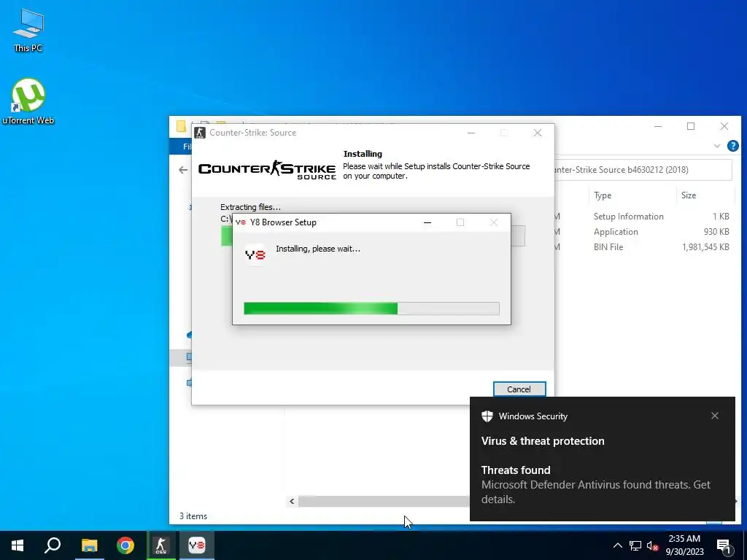747x560 pixels.
Task: Show hidden system tray icons
Action: point(617,545)
